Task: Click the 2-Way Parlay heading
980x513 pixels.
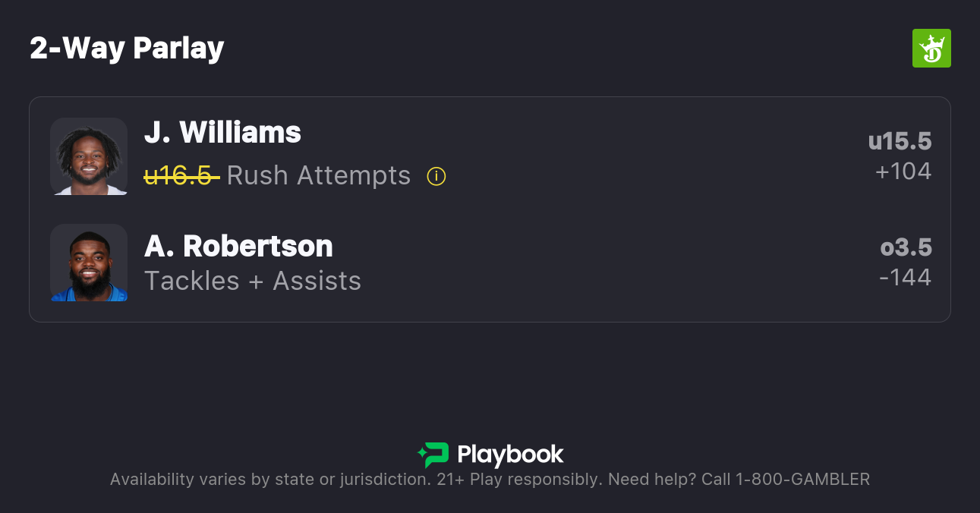Action: [x=127, y=49]
